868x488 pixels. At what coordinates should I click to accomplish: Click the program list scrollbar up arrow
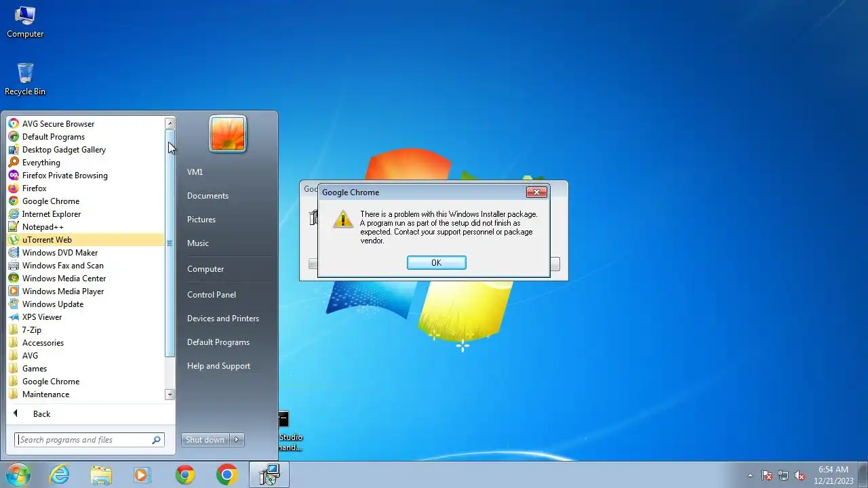click(170, 123)
